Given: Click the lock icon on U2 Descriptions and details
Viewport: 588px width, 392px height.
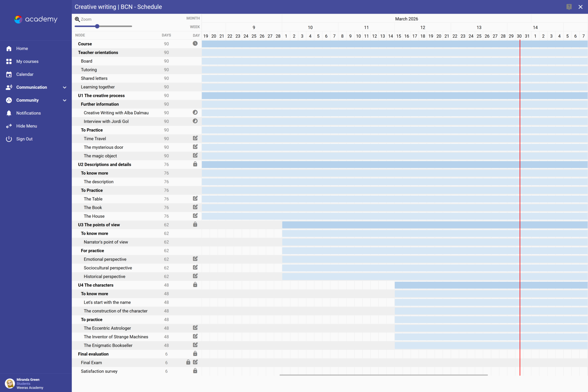Looking at the screenshot, I should (195, 164).
